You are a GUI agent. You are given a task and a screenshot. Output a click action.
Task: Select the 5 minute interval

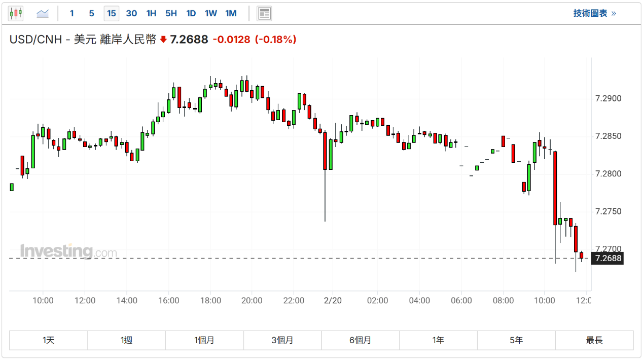[x=91, y=13]
